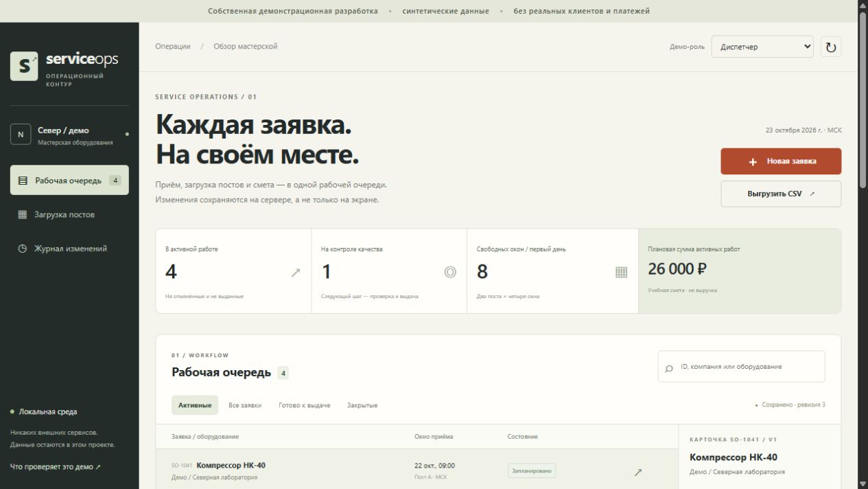This screenshot has width=868, height=489.
Task: Click the list icon for Рабочая очередь
Action: tap(23, 181)
